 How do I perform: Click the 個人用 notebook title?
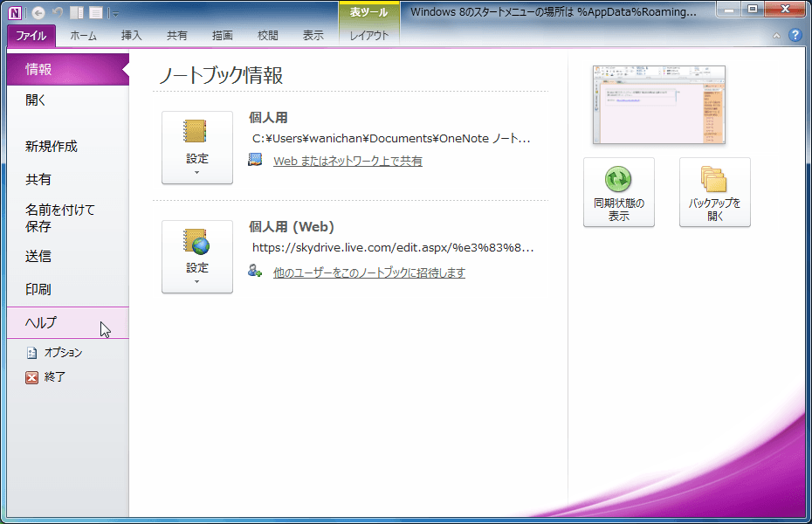click(268, 118)
